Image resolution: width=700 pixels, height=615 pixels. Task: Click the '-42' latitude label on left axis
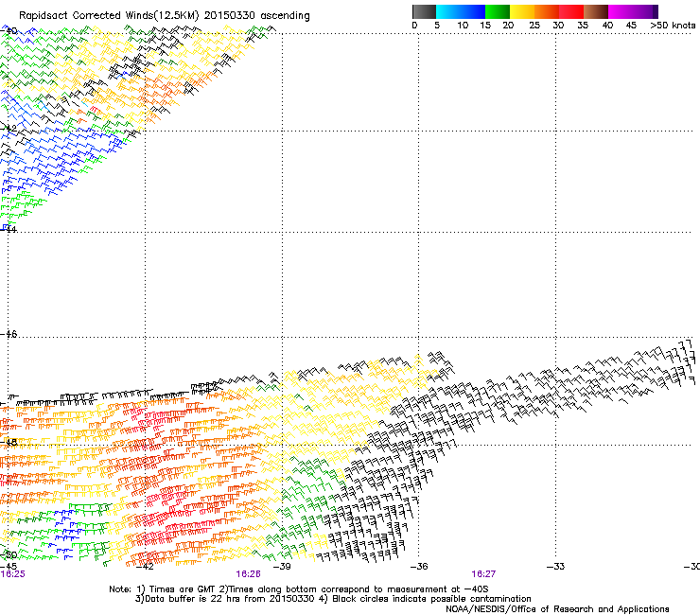click(9, 128)
